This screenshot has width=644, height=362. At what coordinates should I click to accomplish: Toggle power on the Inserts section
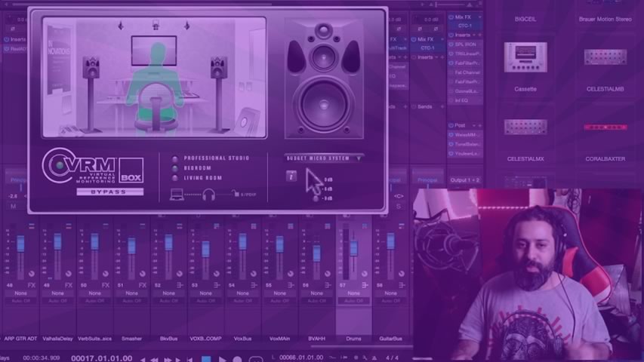click(451, 35)
